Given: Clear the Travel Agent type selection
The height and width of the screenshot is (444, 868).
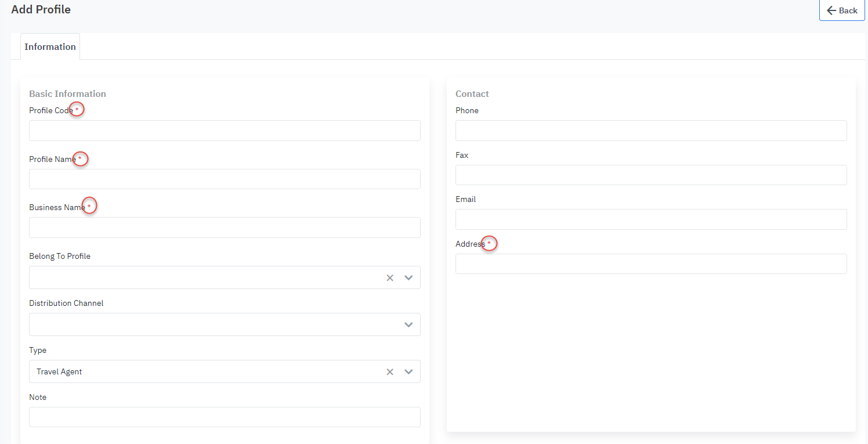Looking at the screenshot, I should coord(390,372).
